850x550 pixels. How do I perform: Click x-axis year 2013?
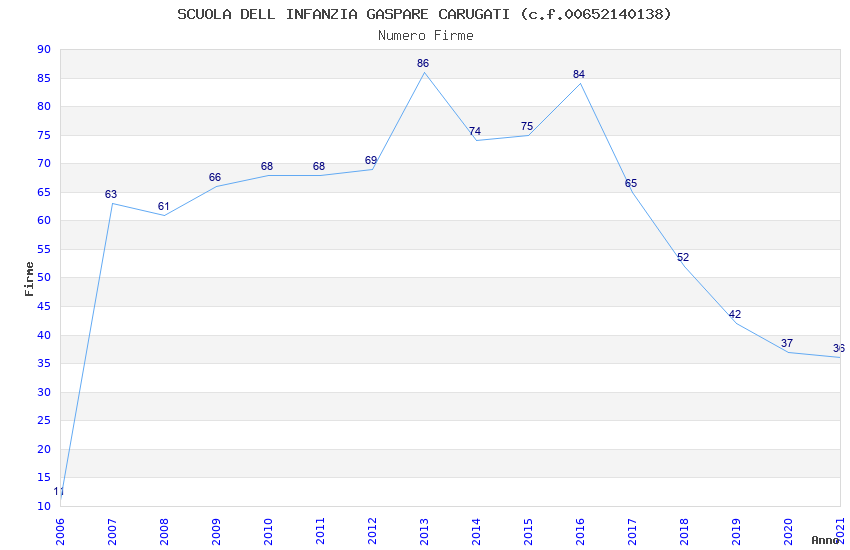point(424,532)
